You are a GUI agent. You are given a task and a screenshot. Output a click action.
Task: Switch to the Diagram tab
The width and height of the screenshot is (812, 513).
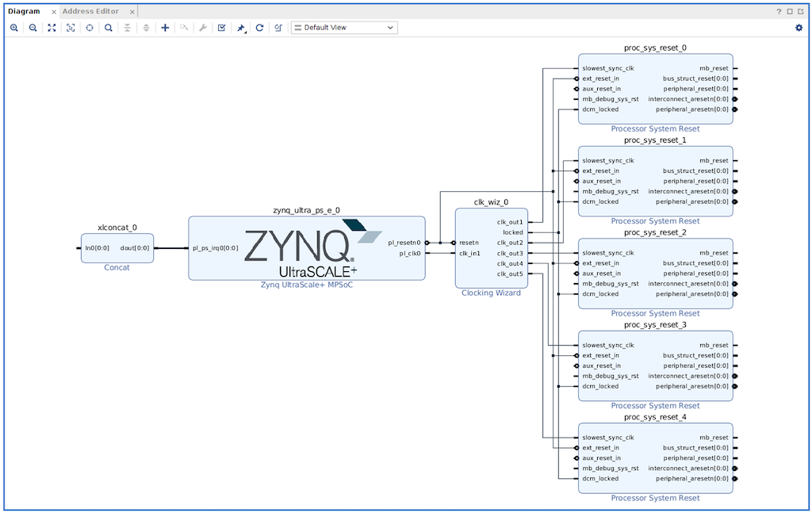point(24,11)
